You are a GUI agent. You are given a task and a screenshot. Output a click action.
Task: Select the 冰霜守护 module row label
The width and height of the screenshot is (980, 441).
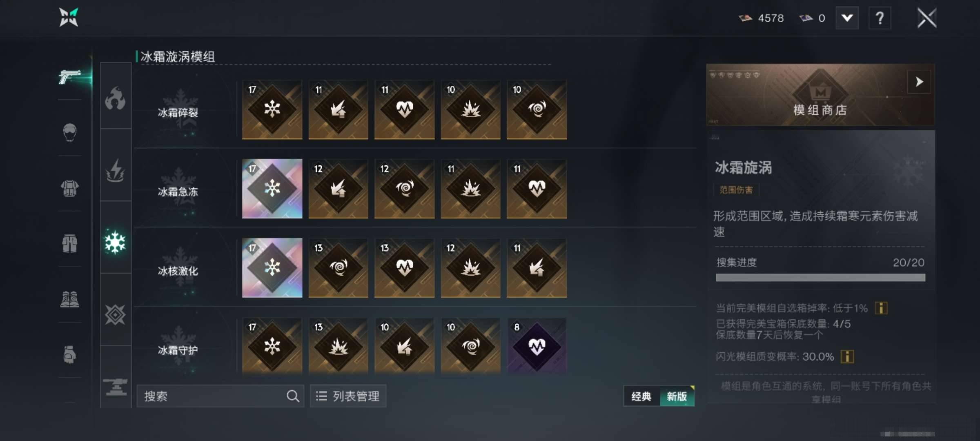178,350
